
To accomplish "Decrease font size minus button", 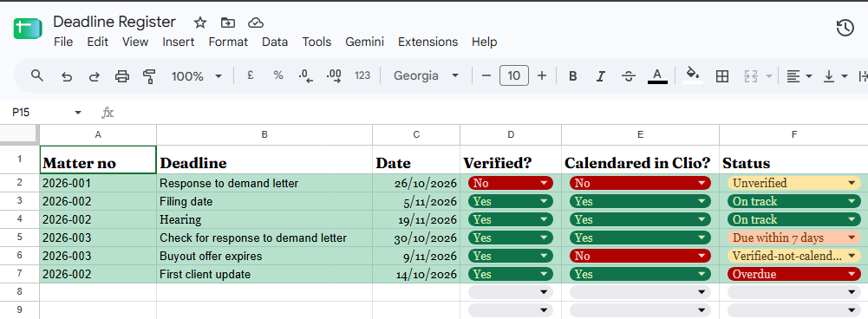I will coord(486,76).
